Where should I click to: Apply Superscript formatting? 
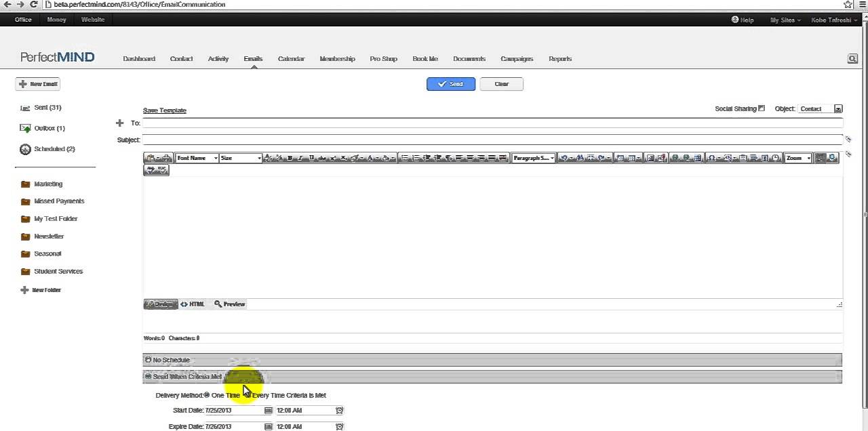333,158
